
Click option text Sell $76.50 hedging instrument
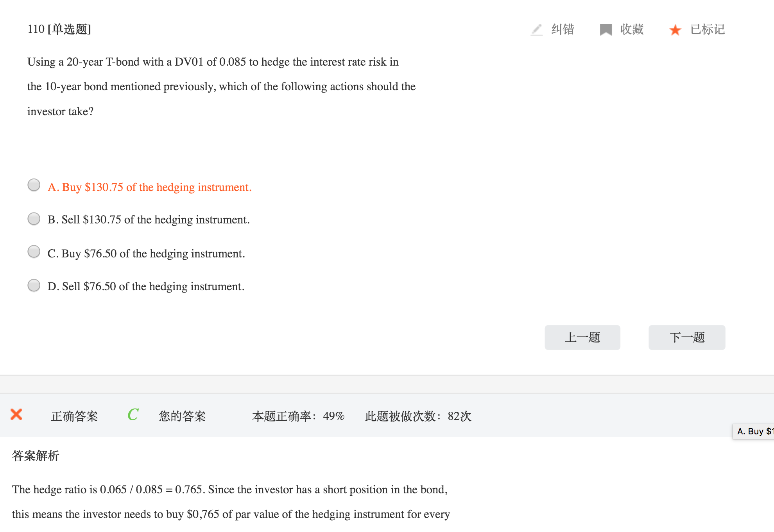coord(146,287)
